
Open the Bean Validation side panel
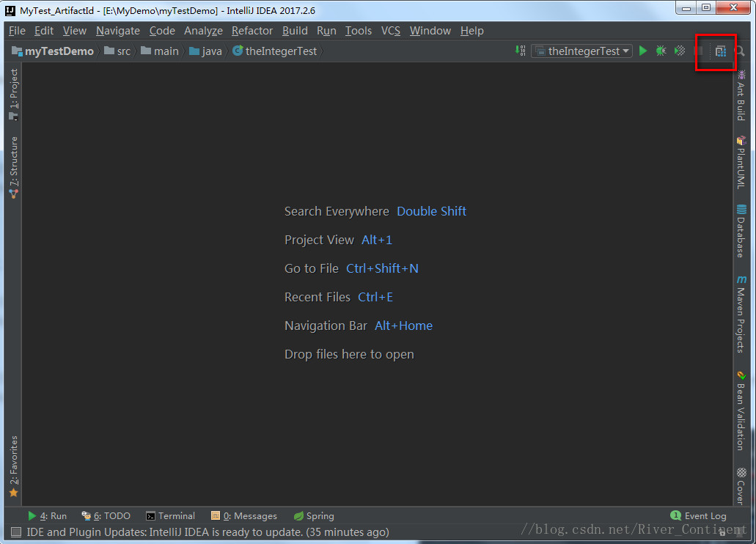point(741,411)
